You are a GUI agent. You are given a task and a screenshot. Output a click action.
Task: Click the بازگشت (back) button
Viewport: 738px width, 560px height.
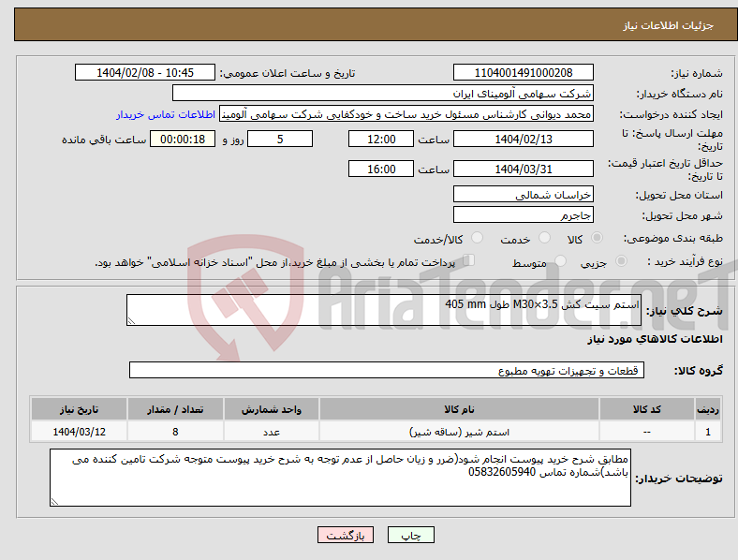pyautogui.click(x=346, y=535)
